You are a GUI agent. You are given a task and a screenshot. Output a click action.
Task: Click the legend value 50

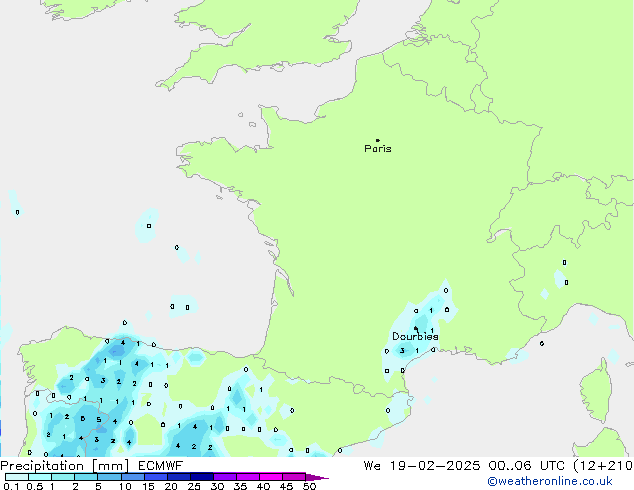click(x=309, y=486)
